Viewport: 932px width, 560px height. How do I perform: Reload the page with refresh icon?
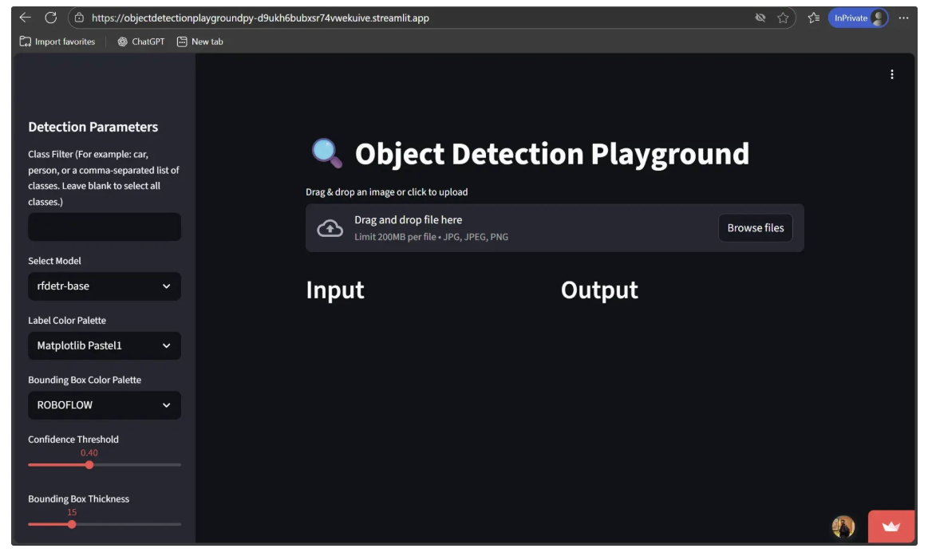tap(51, 18)
